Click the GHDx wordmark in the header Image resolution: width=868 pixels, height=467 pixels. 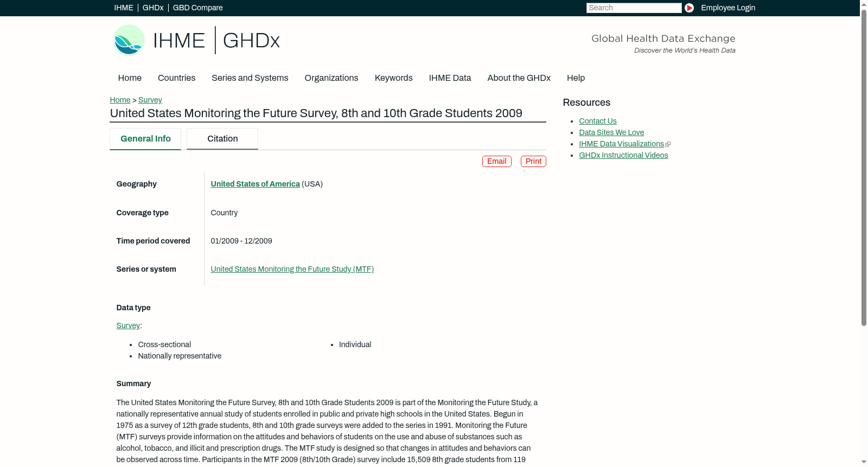click(x=251, y=41)
